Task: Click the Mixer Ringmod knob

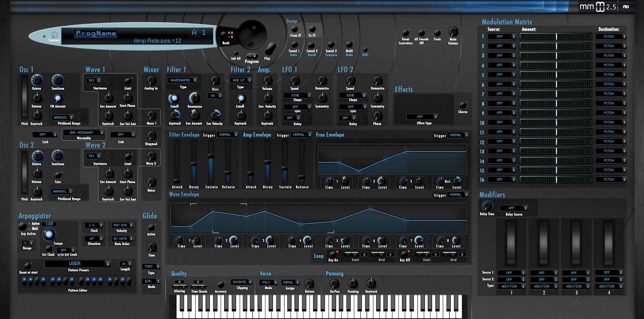Action: [151, 136]
